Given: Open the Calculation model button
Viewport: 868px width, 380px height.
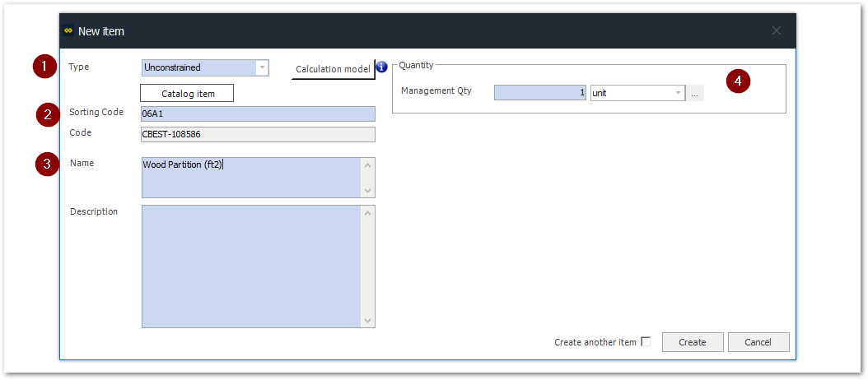Looking at the screenshot, I should click(x=333, y=70).
